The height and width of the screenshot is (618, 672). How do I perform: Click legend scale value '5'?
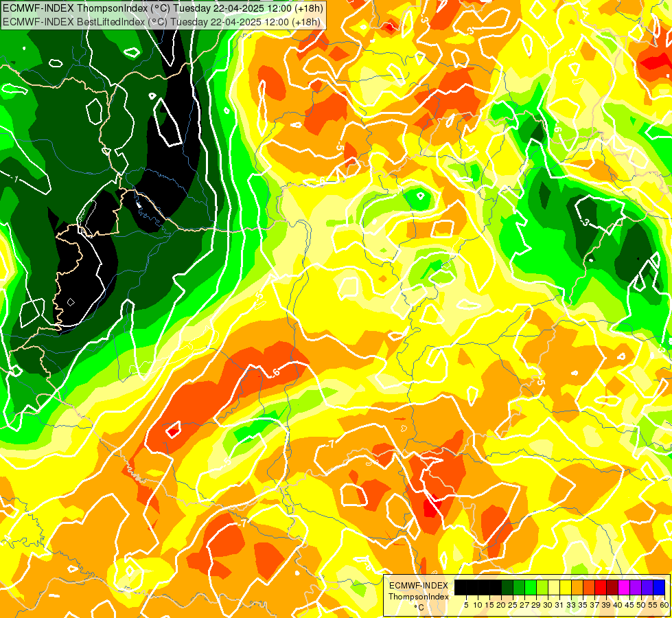[466, 605]
